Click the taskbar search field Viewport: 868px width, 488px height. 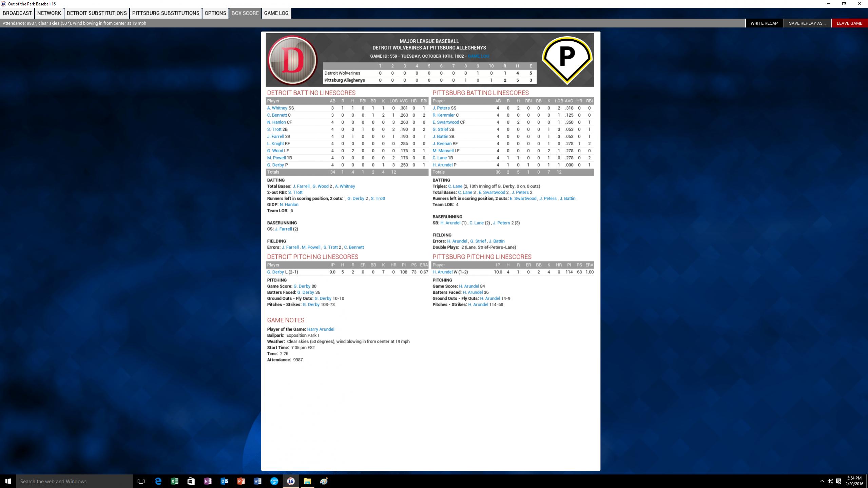point(75,481)
